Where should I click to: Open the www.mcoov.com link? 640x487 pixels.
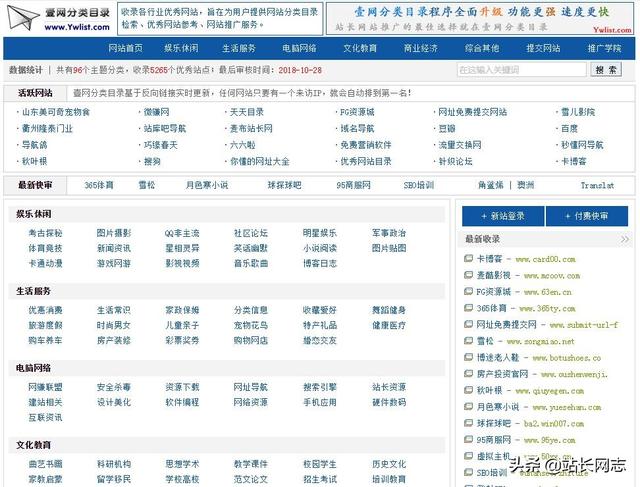pyautogui.click(x=552, y=276)
